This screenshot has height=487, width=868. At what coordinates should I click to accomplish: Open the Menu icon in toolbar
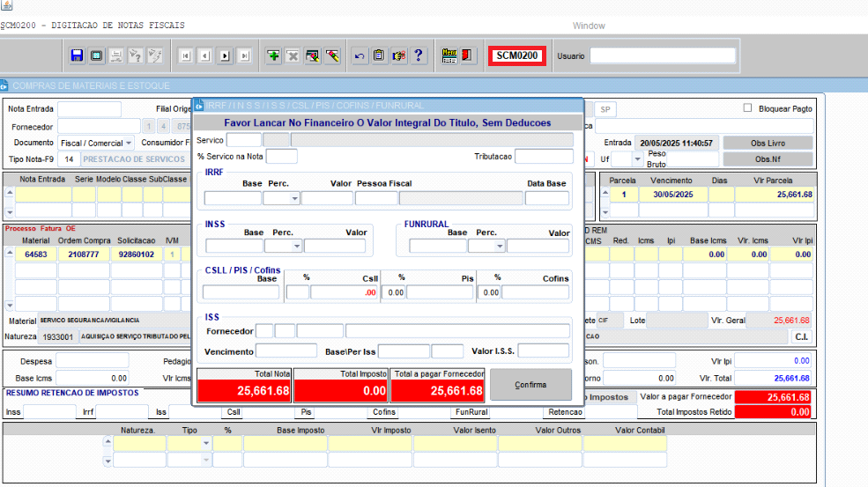(449, 55)
